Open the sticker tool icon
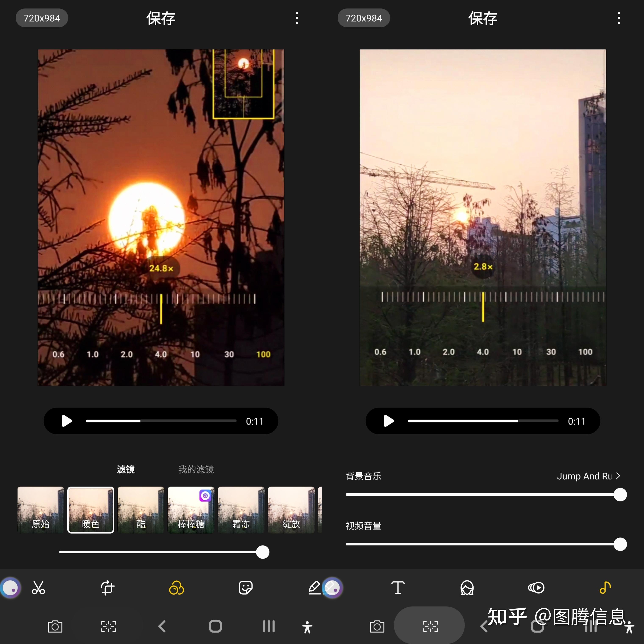644x644 pixels. 246,588
